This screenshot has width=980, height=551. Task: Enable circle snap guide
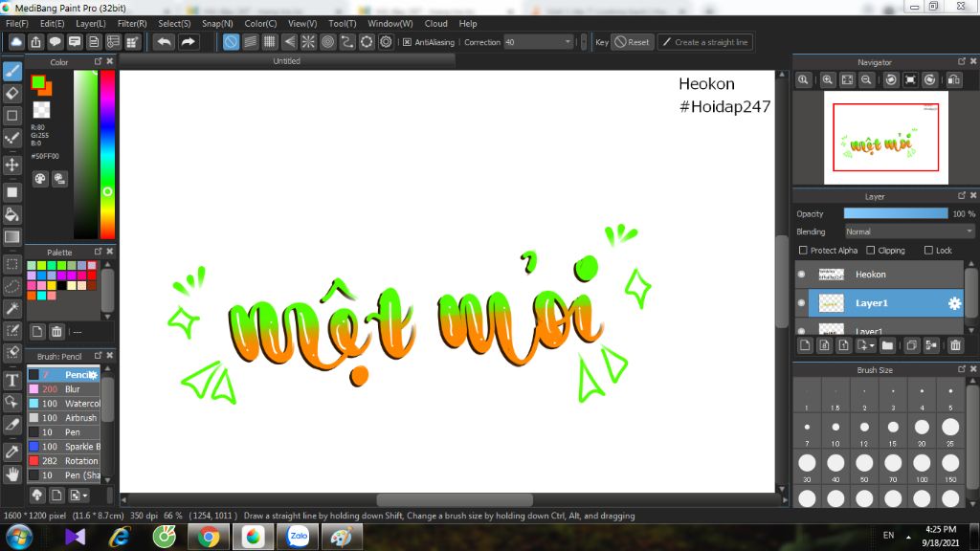[x=327, y=42]
